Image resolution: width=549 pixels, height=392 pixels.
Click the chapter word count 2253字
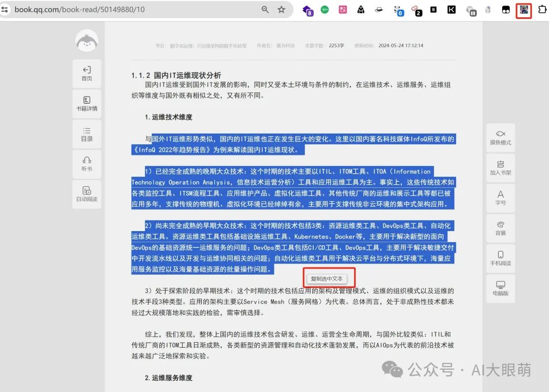point(336,46)
